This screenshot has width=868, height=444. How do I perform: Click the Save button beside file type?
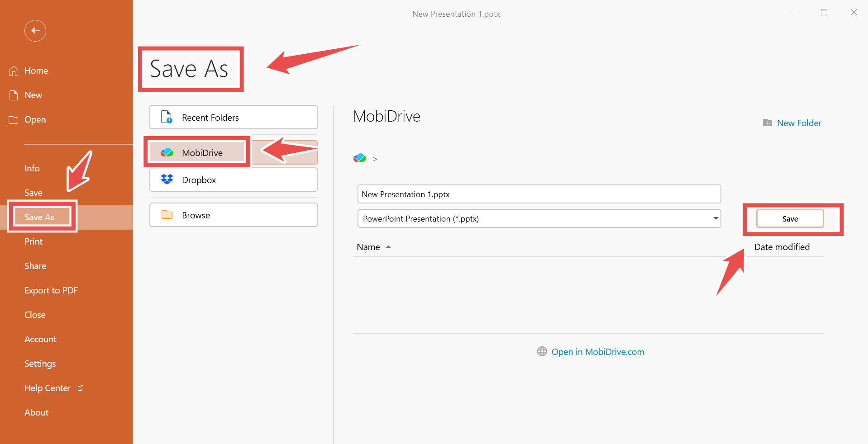pyautogui.click(x=790, y=219)
